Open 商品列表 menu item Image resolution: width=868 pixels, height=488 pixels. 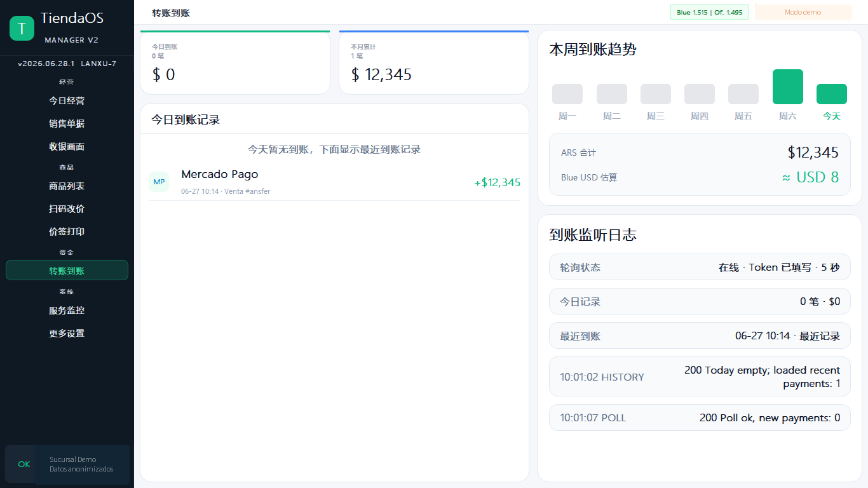(67, 186)
